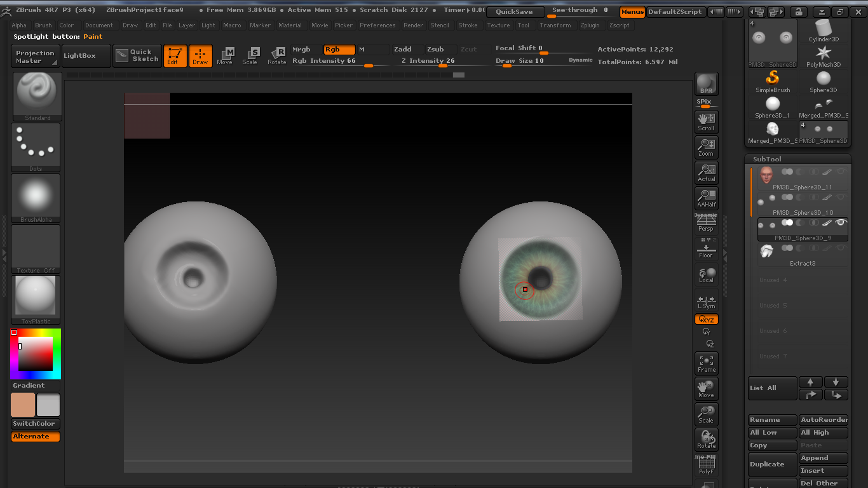868x488 pixels.
Task: Click the AAHalf view icon
Action: (x=706, y=198)
